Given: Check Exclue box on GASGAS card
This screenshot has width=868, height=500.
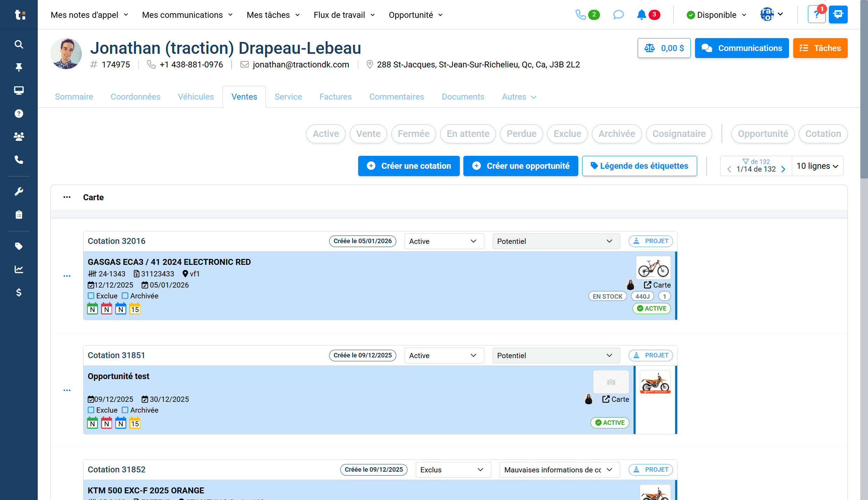Looking at the screenshot, I should click(x=91, y=296).
